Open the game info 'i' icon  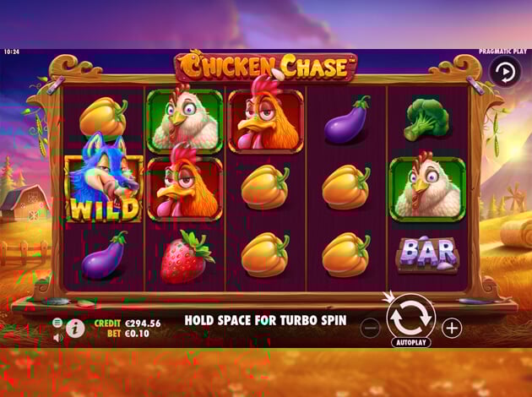click(x=75, y=328)
